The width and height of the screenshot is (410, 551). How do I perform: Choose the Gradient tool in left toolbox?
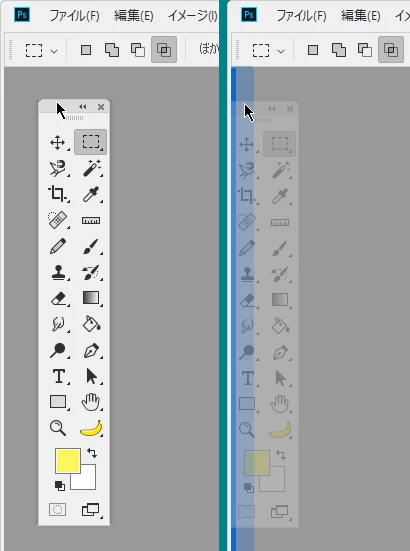coord(91,297)
